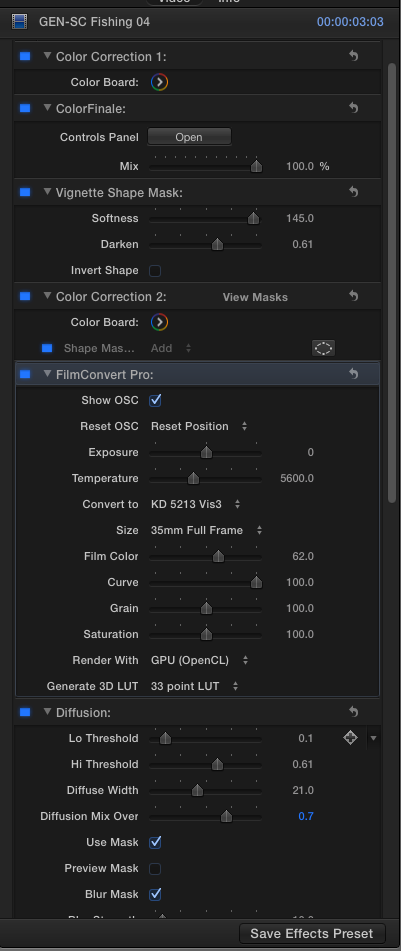The image size is (401, 951).
Task: Click the film clip icon beside GEN-SC Fishing 04
Action: 19,22
